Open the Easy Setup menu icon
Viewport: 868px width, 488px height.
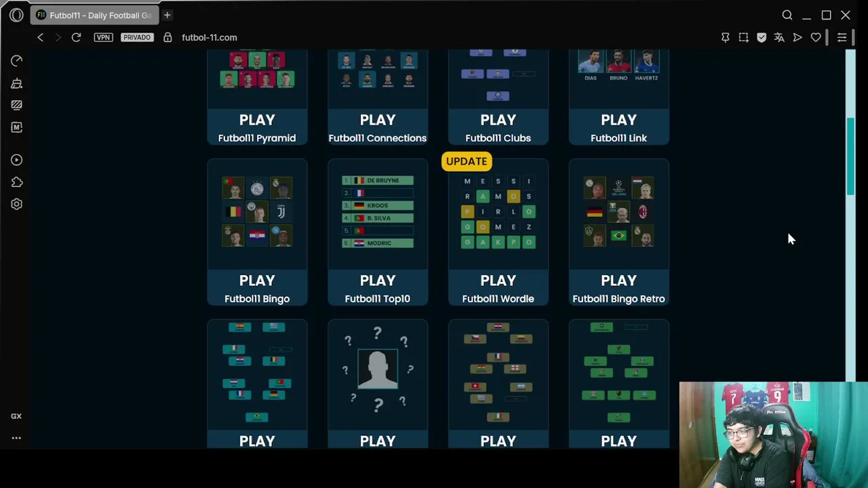(x=842, y=37)
